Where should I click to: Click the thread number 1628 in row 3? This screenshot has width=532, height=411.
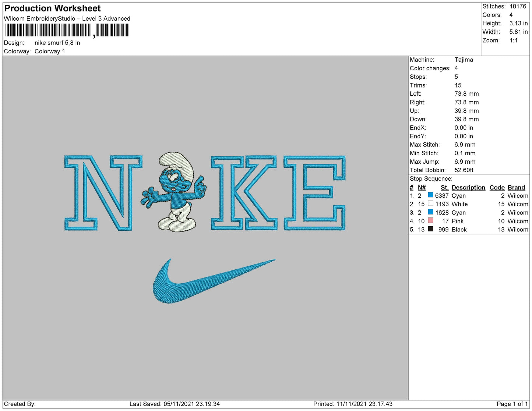click(x=442, y=213)
